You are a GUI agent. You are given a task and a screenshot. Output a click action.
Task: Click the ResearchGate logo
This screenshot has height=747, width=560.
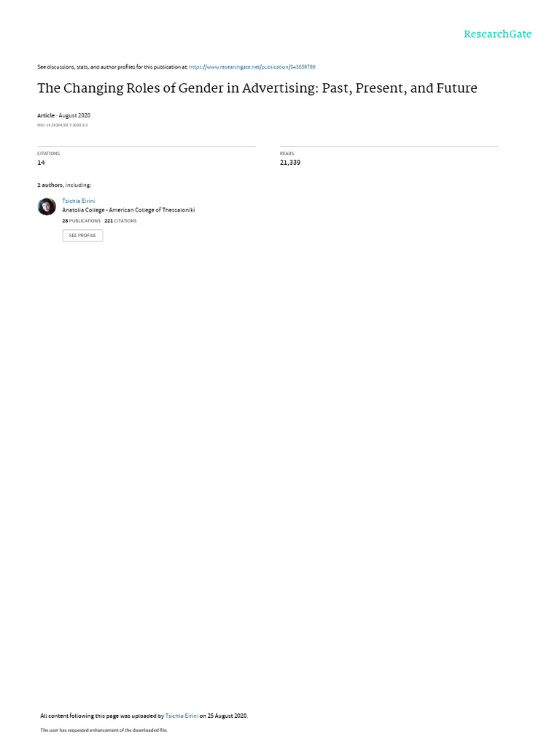coord(497,34)
